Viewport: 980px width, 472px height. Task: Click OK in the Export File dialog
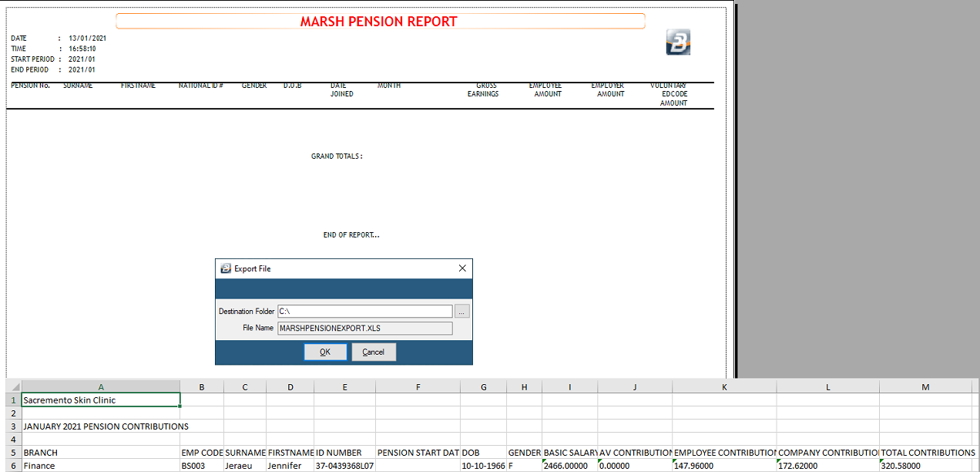tap(325, 352)
